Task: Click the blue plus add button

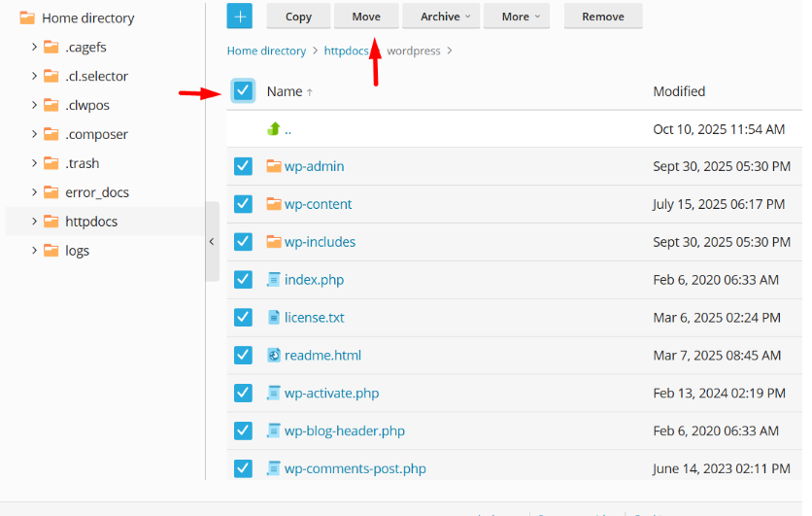Action: [x=239, y=16]
